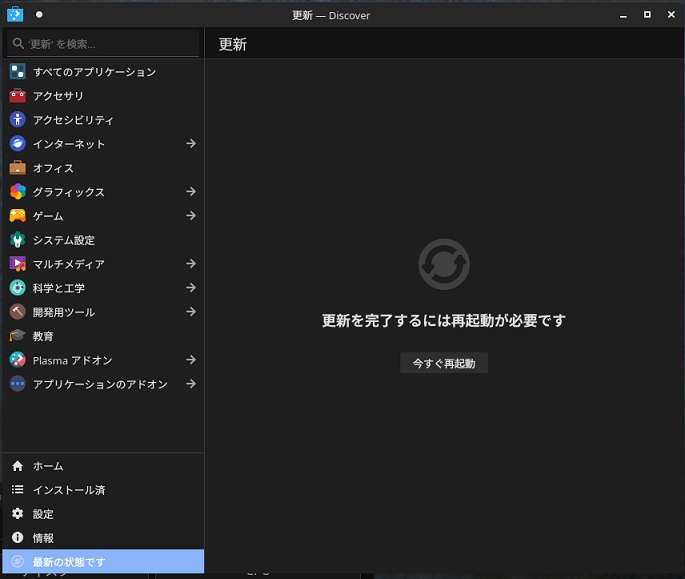
Task: Select the マルチメディア icon
Action: 17,264
